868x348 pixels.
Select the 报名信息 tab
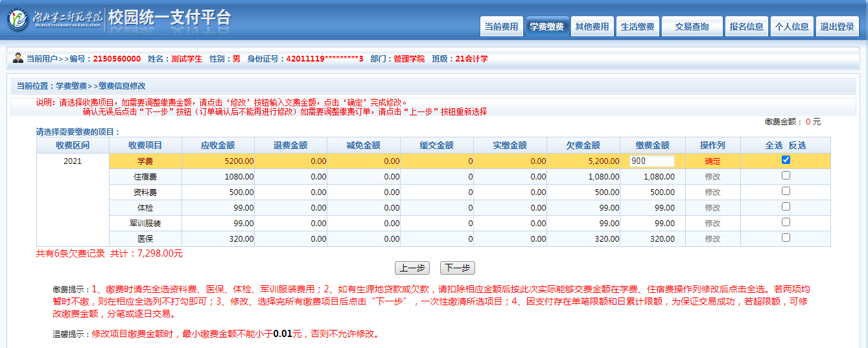[746, 27]
